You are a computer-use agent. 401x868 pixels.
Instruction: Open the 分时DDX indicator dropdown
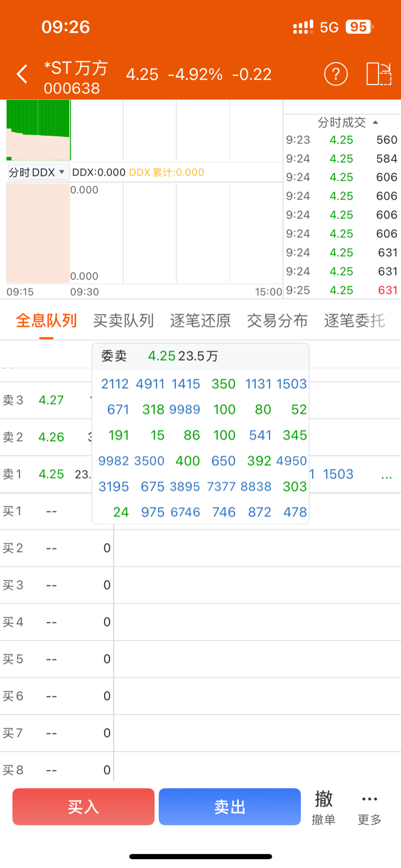(x=38, y=172)
